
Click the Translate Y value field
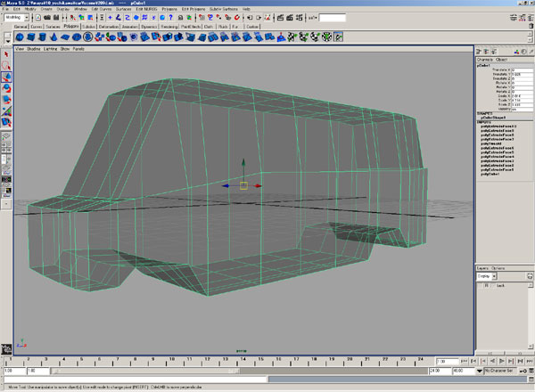point(522,74)
